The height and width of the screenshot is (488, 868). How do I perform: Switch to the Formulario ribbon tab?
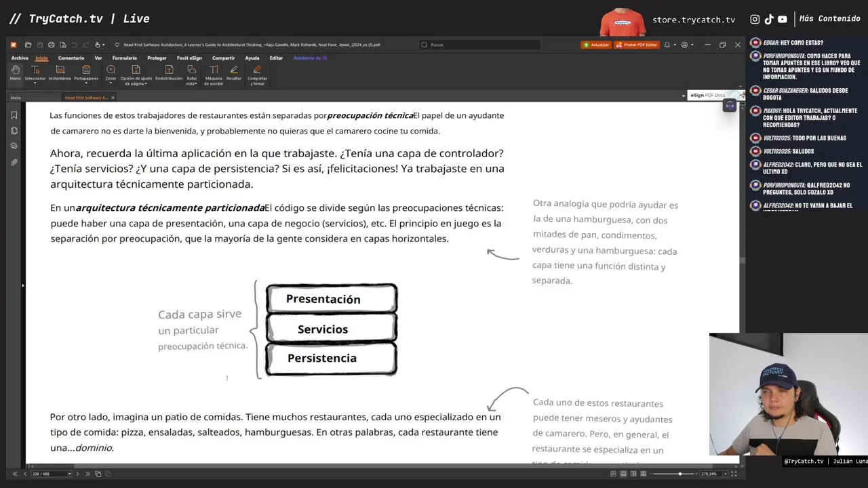point(125,58)
